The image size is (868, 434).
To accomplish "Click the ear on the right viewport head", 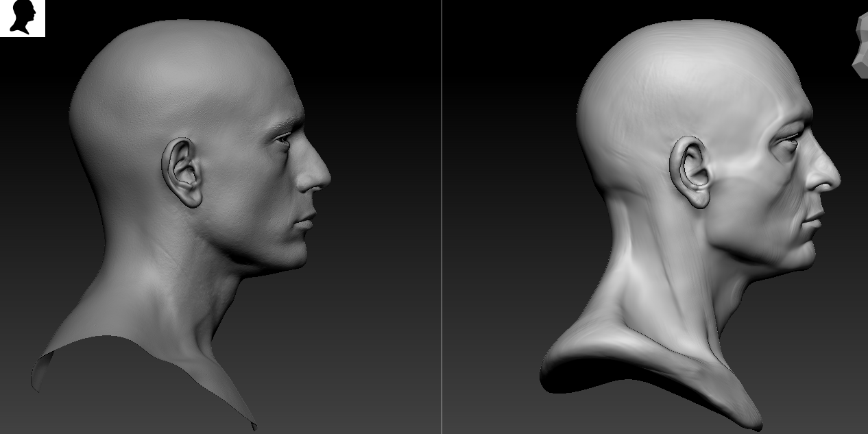I will point(690,172).
